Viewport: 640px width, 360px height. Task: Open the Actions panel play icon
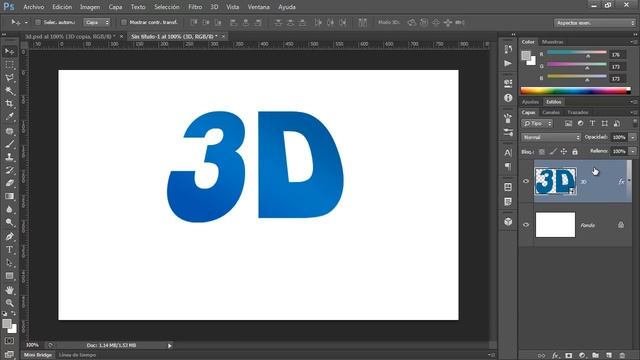508,64
